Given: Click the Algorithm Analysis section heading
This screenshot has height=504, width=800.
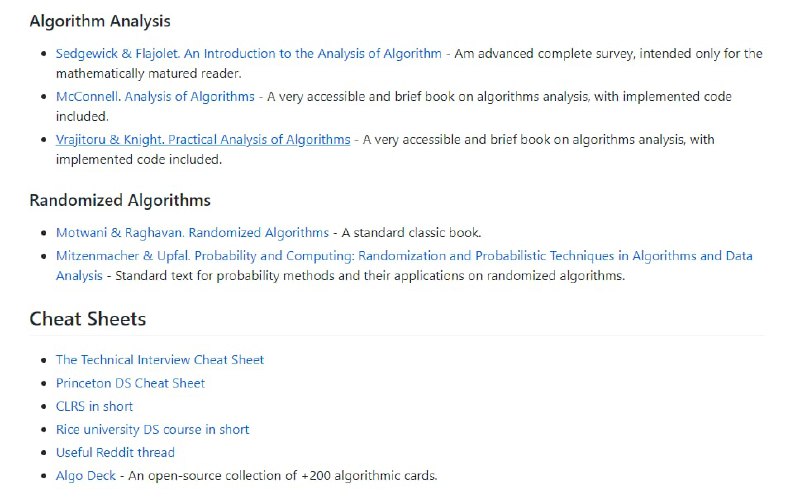Looking at the screenshot, I should tap(100, 20).
